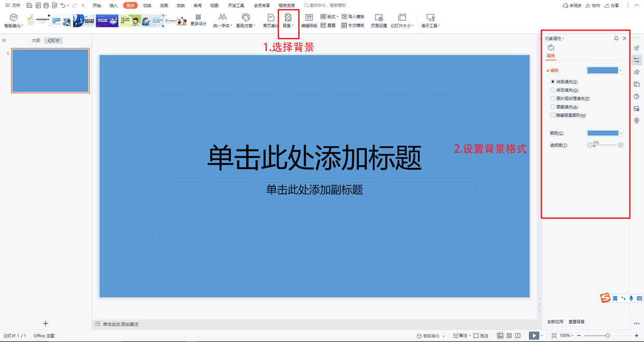The height and width of the screenshot is (342, 644).
Task: Click the Print Preview icon in quick access toolbar
Action: [54, 5]
